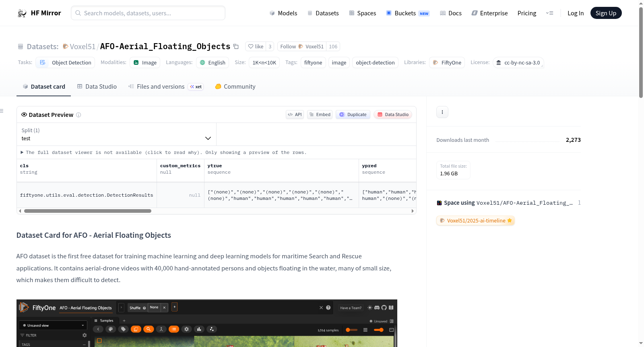
Task: Select the English language tag
Action: pyautogui.click(x=213, y=62)
